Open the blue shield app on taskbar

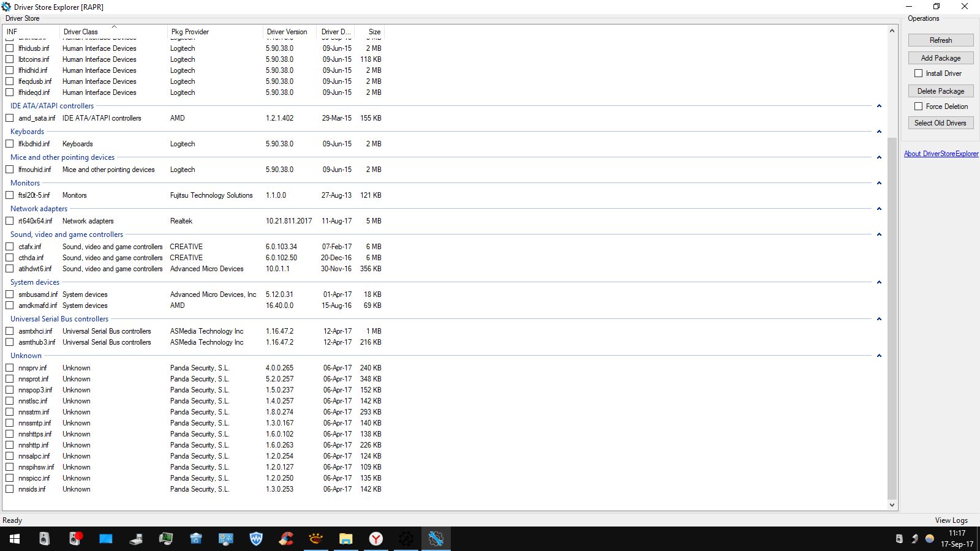[x=256, y=539]
